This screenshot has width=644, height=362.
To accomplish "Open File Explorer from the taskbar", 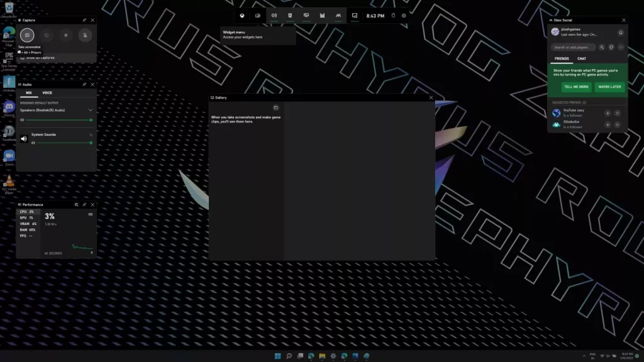I will pyautogui.click(x=322, y=356).
